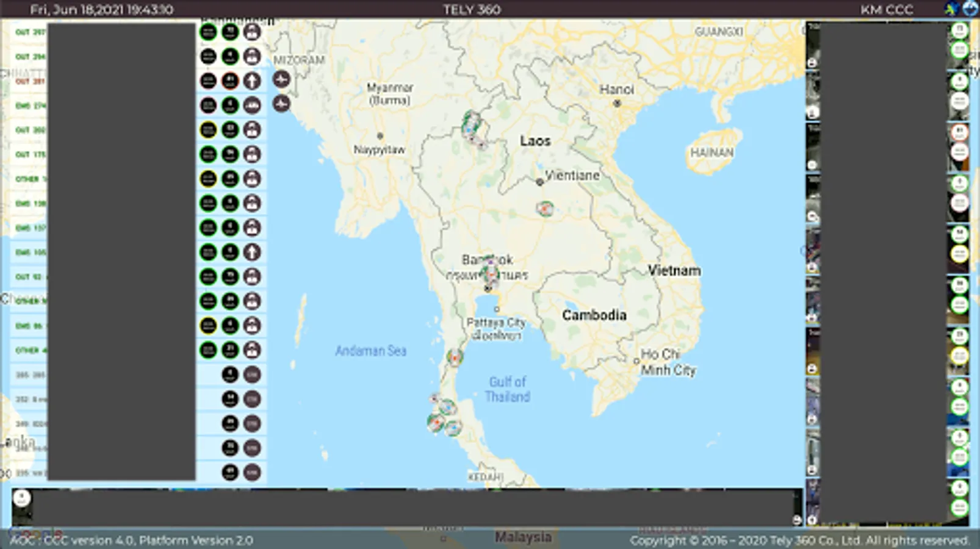This screenshot has width=980, height=549.
Task: Click the white circle at the left end of the bottom strip
Action: [22, 498]
